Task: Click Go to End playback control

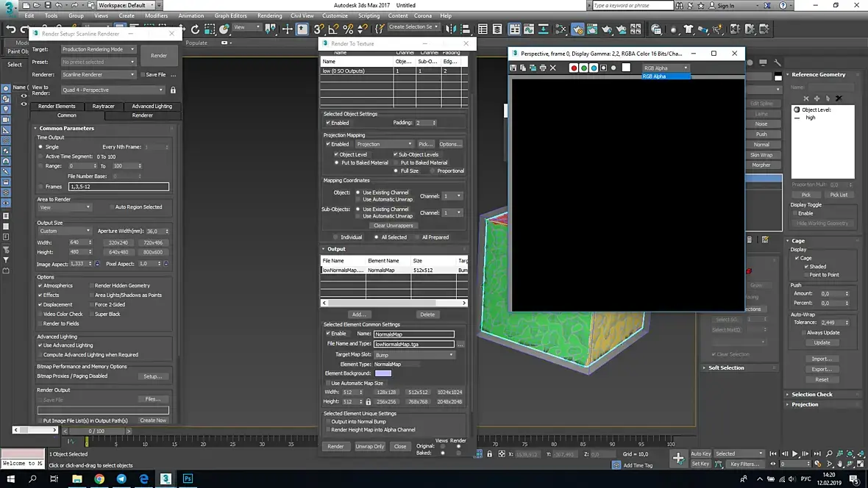Action: click(817, 453)
